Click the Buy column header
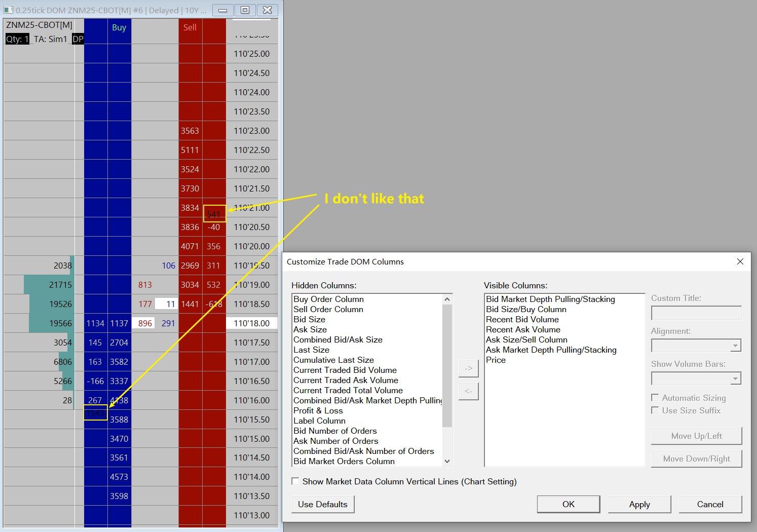 pyautogui.click(x=119, y=27)
